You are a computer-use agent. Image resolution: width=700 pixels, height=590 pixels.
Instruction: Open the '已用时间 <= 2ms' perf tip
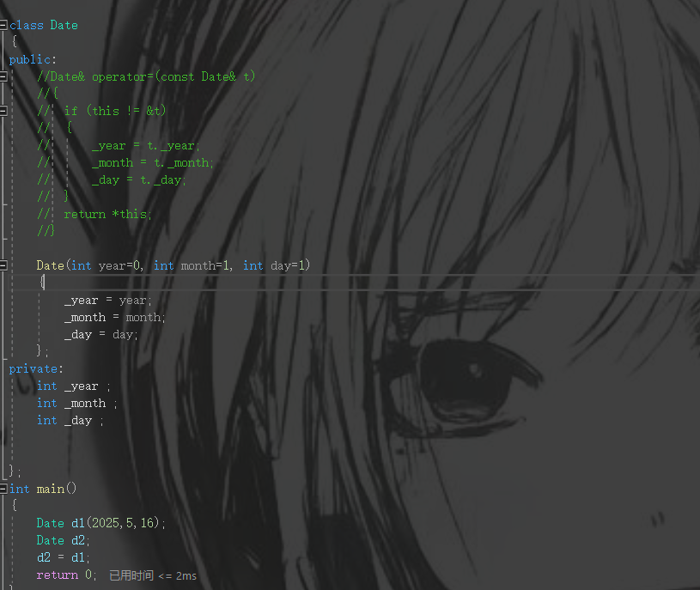point(153,575)
